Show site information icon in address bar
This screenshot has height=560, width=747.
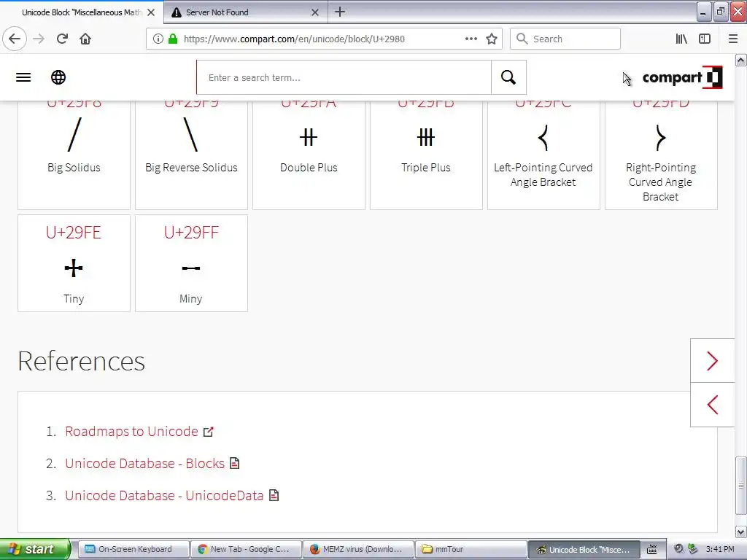[x=158, y=39]
